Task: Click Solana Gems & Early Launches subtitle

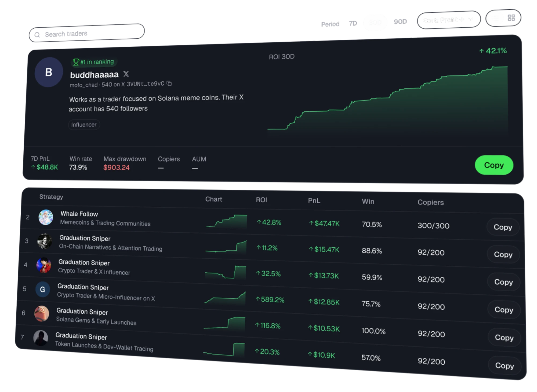Action: 96,321
